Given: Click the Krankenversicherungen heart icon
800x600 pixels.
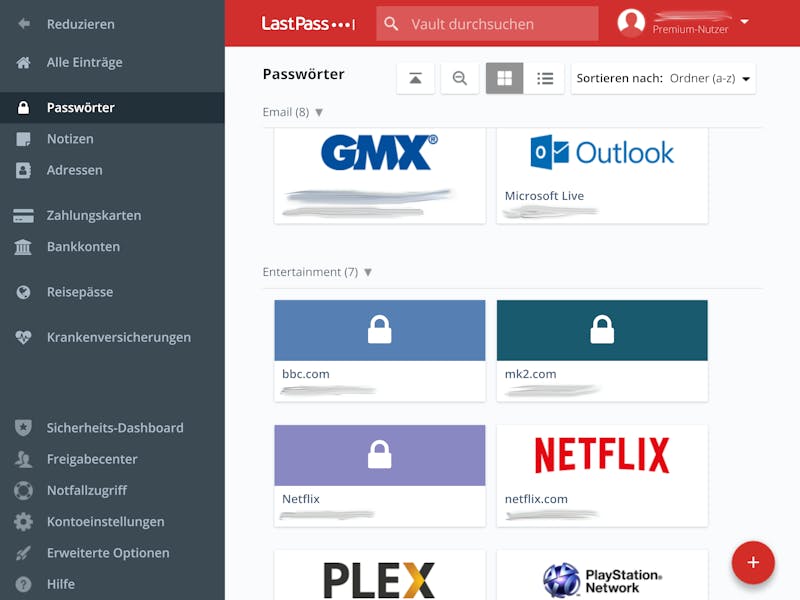Looking at the screenshot, I should [x=23, y=337].
